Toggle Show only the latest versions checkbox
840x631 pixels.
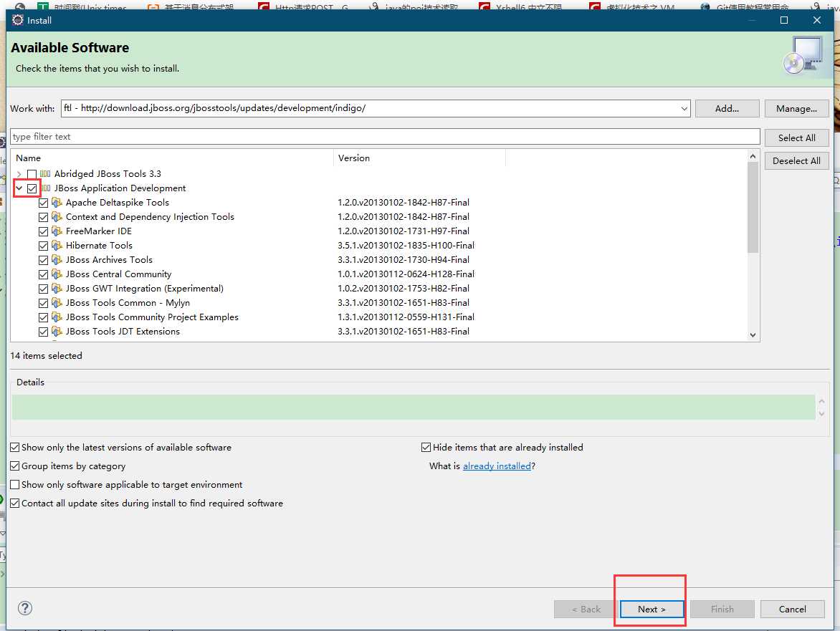click(15, 448)
